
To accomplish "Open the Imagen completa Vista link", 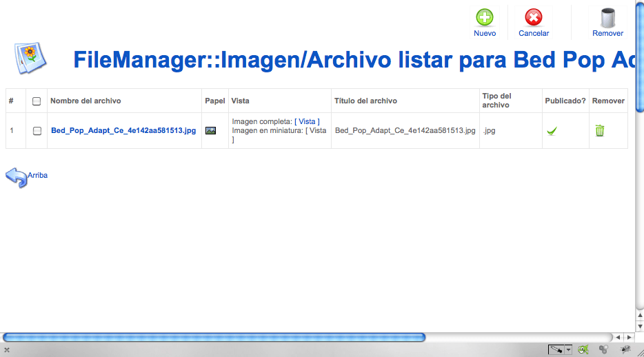I will (x=307, y=121).
